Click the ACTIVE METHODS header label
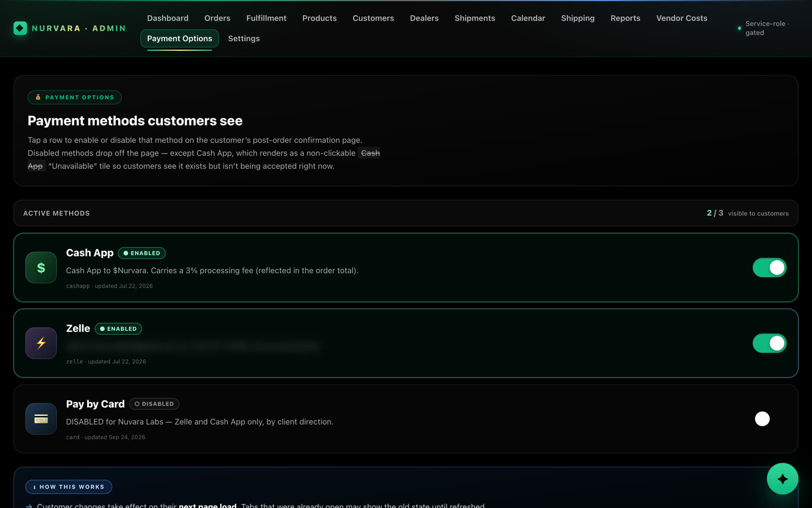This screenshot has height=508, width=812. tap(56, 213)
